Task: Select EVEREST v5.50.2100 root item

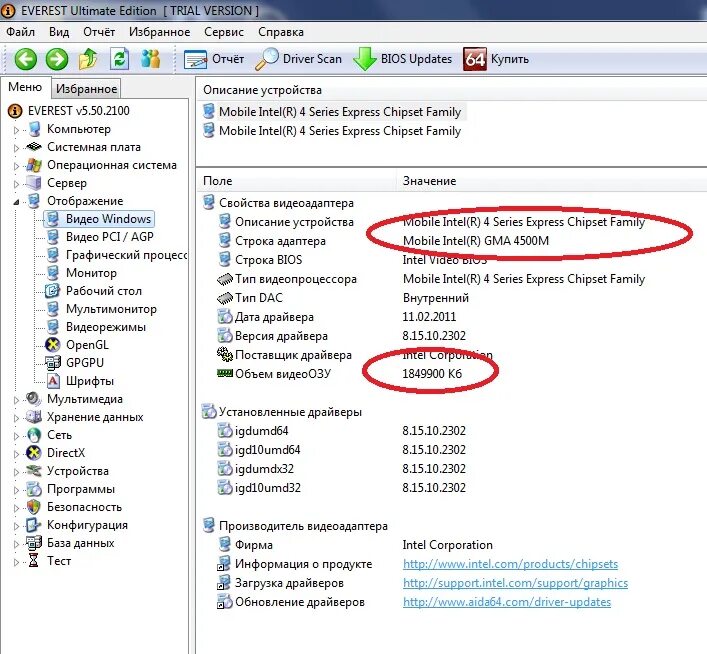Action: coord(78,111)
